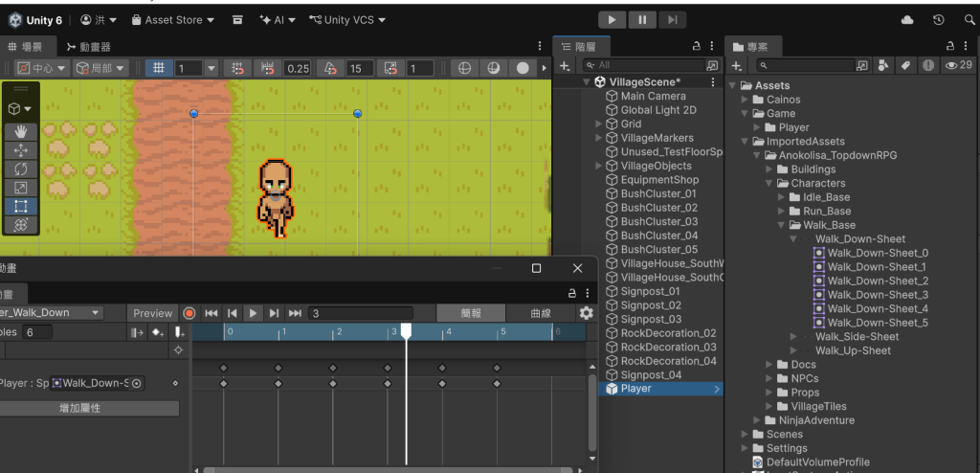This screenshot has width=980, height=473.
Task: Toggle Hierarchy panel lock
Action: point(697,46)
